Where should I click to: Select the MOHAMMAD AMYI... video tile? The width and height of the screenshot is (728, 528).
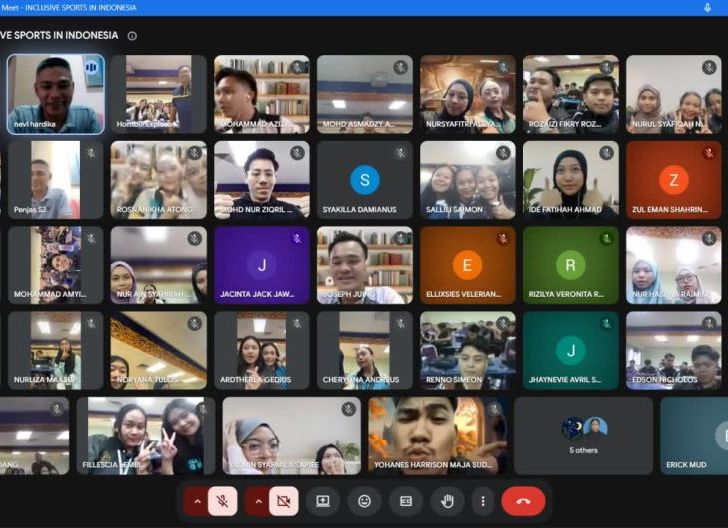56,265
